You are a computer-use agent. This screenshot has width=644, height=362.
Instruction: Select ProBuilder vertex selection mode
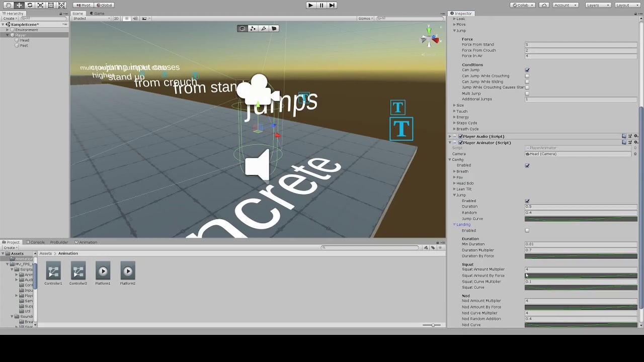pos(253,29)
